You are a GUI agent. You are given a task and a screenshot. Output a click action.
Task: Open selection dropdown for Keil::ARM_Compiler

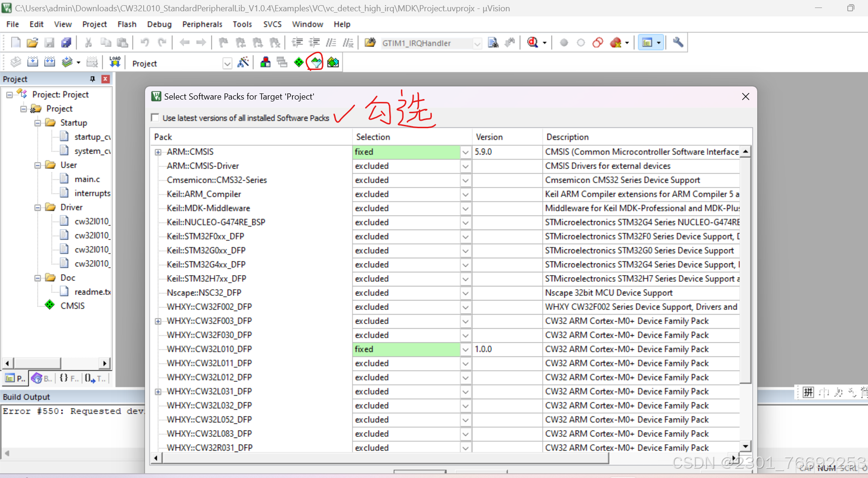click(x=465, y=194)
